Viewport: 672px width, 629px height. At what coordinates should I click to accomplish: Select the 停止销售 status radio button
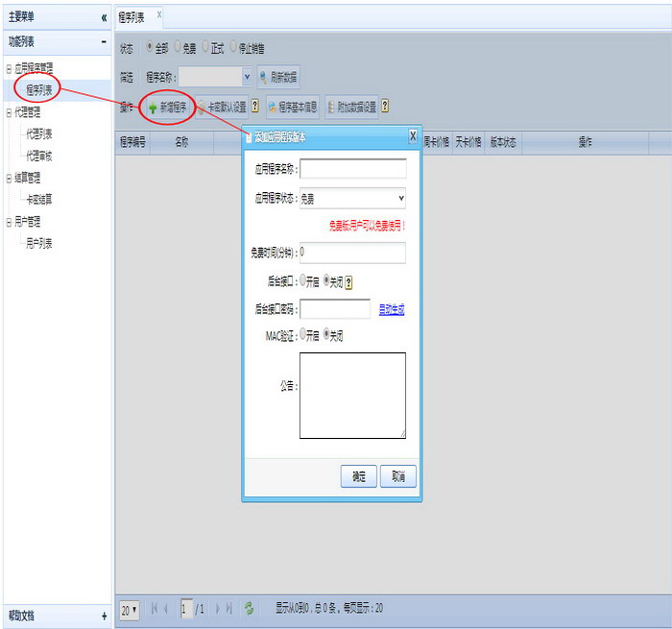click(x=233, y=46)
